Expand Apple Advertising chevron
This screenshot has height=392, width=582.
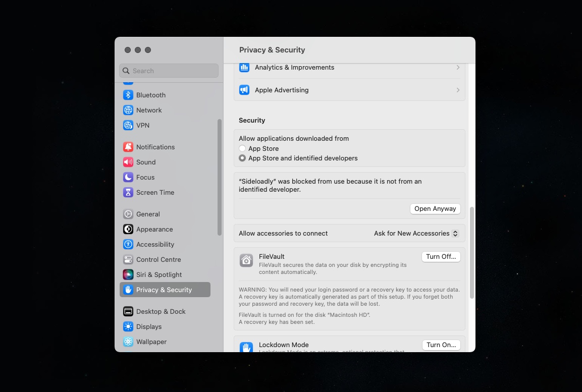(x=458, y=90)
